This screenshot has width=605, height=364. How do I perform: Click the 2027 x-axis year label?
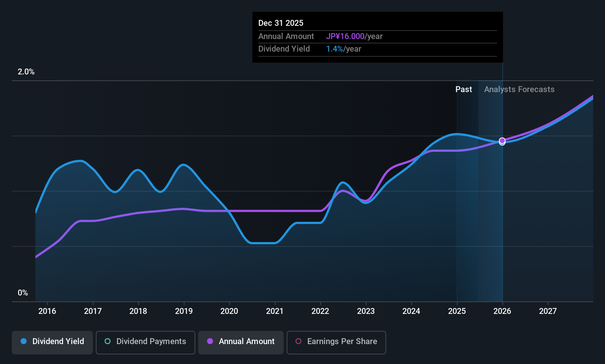pyautogui.click(x=548, y=311)
